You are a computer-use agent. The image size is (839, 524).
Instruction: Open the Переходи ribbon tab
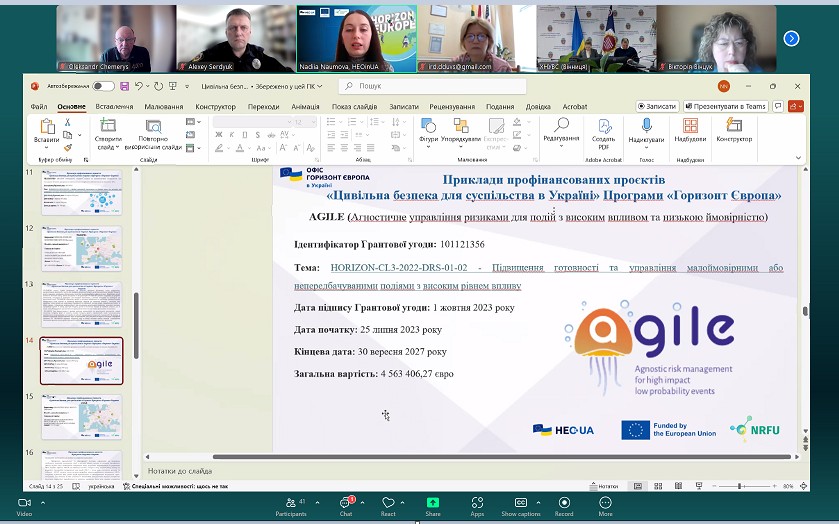pos(263,107)
